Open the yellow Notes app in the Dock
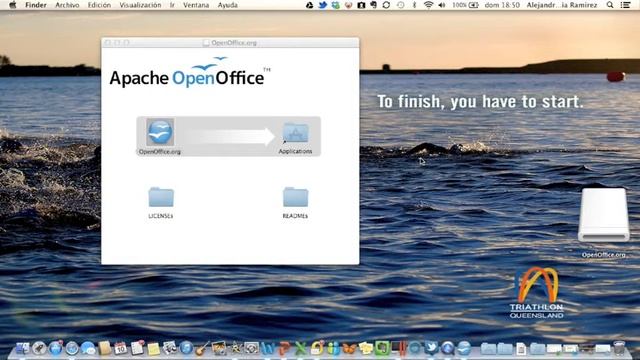The height and width of the screenshot is (360, 640). coord(153,349)
